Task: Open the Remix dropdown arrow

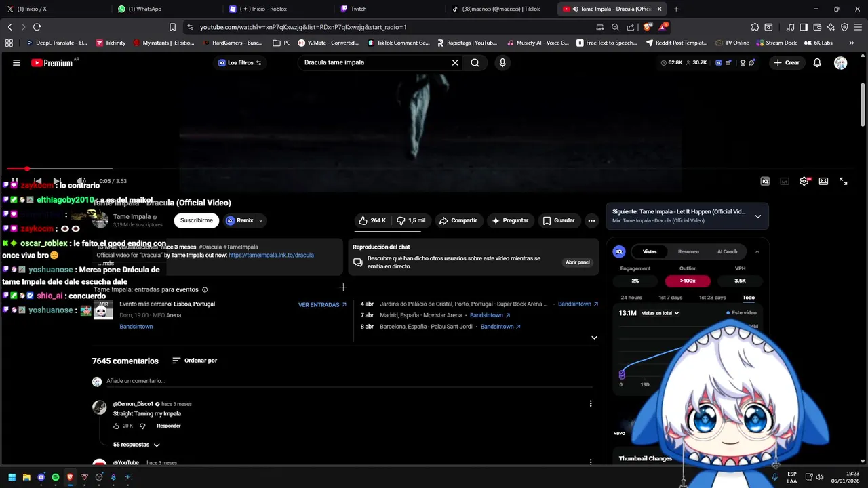Action: tap(260, 220)
